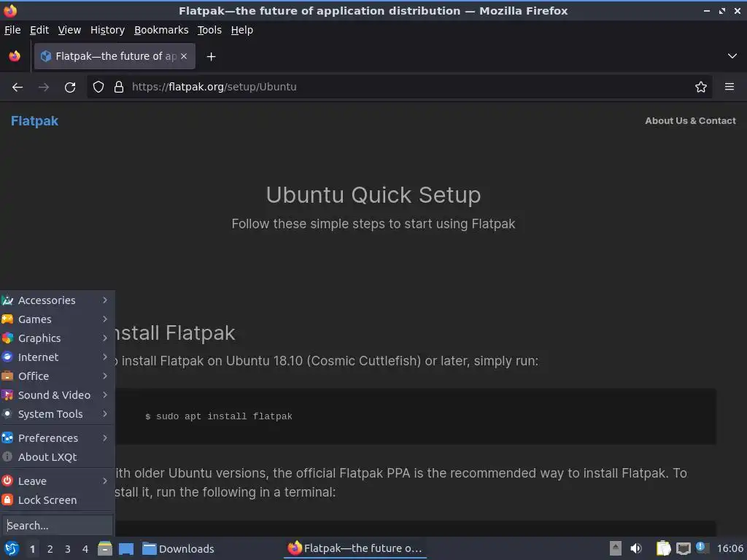Open the File menu
The width and height of the screenshot is (747, 560).
click(12, 30)
